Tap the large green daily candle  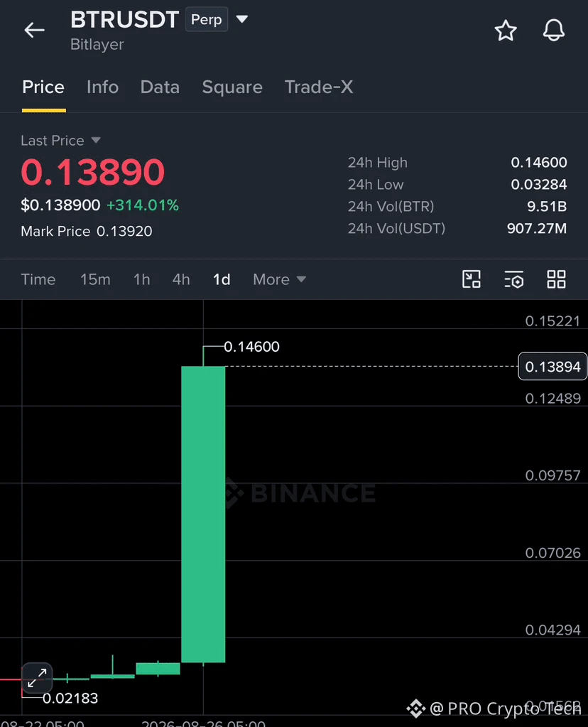[x=203, y=515]
